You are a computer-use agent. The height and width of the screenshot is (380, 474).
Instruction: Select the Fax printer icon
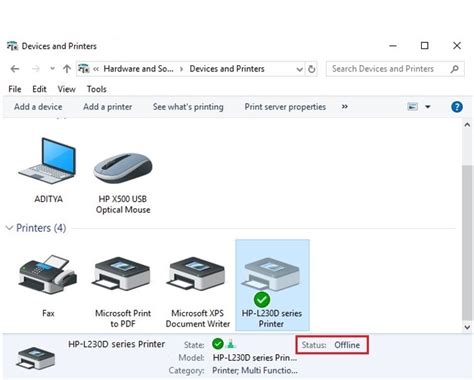pyautogui.click(x=48, y=274)
